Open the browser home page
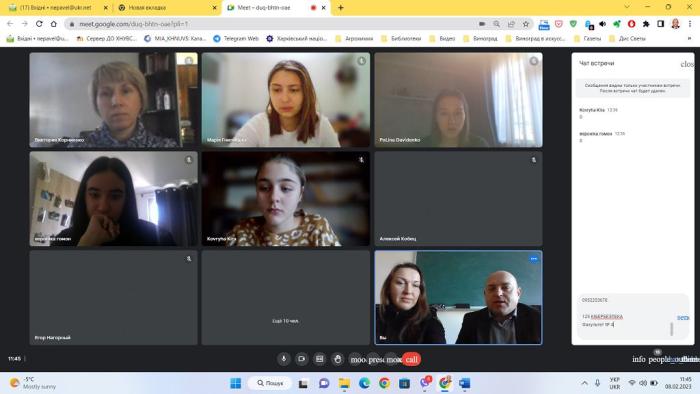The height and width of the screenshot is (394, 700). coord(54,24)
